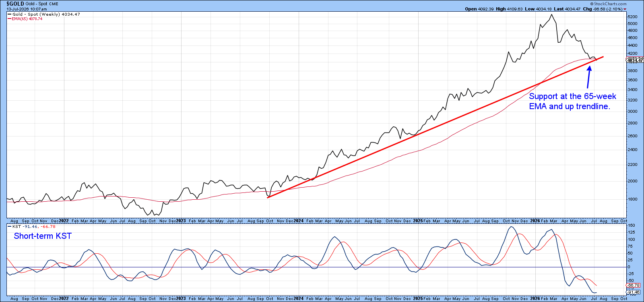The width and height of the screenshot is (644, 302).
Task: Click the 4800 price axis label
Action: [632, 31]
